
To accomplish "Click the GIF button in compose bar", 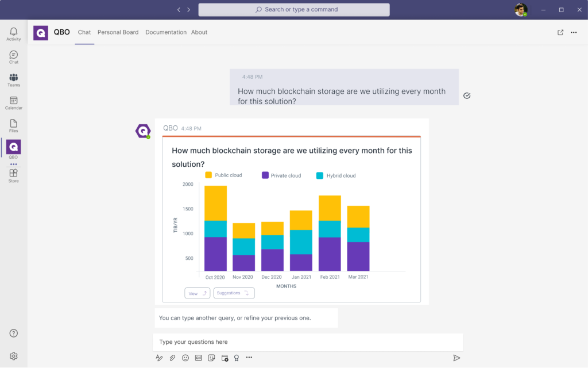I will coord(199,358).
